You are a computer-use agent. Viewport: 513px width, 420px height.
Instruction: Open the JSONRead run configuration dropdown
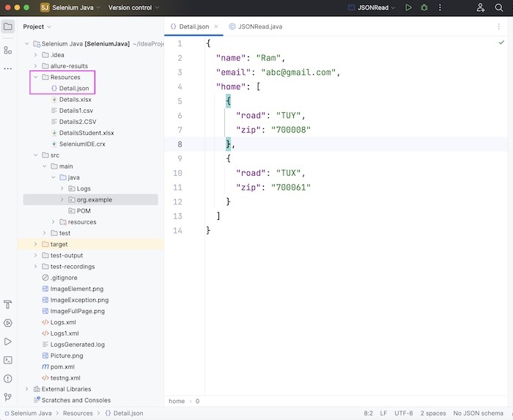pyautogui.click(x=374, y=7)
